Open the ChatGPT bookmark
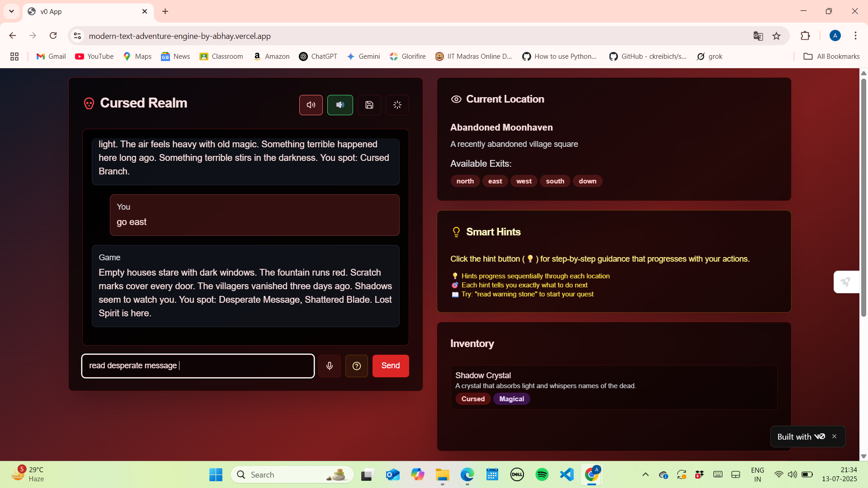The width and height of the screenshot is (868, 488). point(318,56)
